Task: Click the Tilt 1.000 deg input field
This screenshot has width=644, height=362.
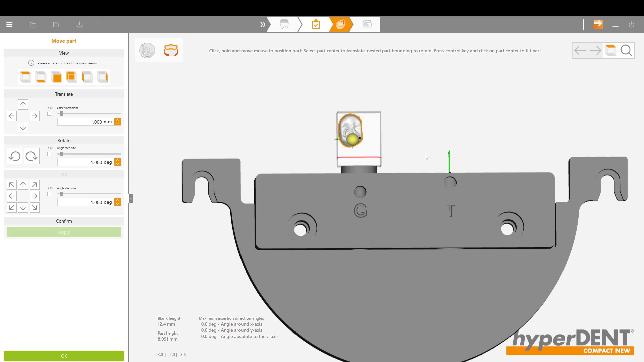Action: (86, 202)
